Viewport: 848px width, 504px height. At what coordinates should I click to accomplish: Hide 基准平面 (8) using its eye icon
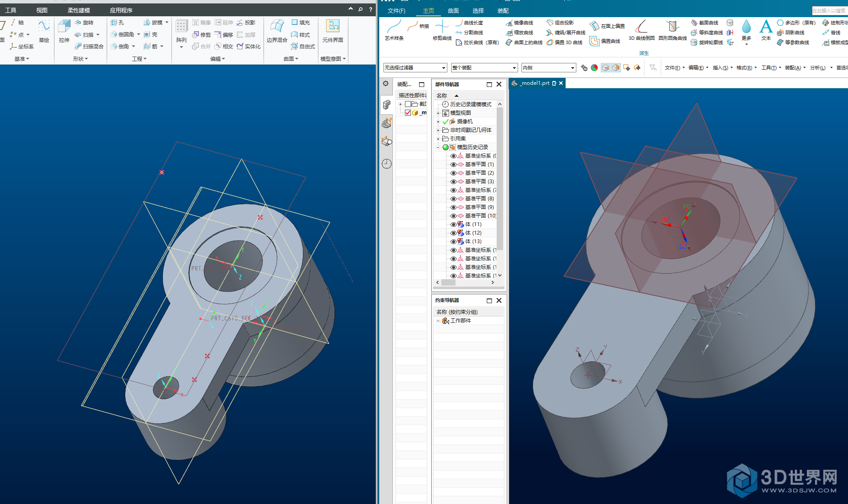(453, 199)
